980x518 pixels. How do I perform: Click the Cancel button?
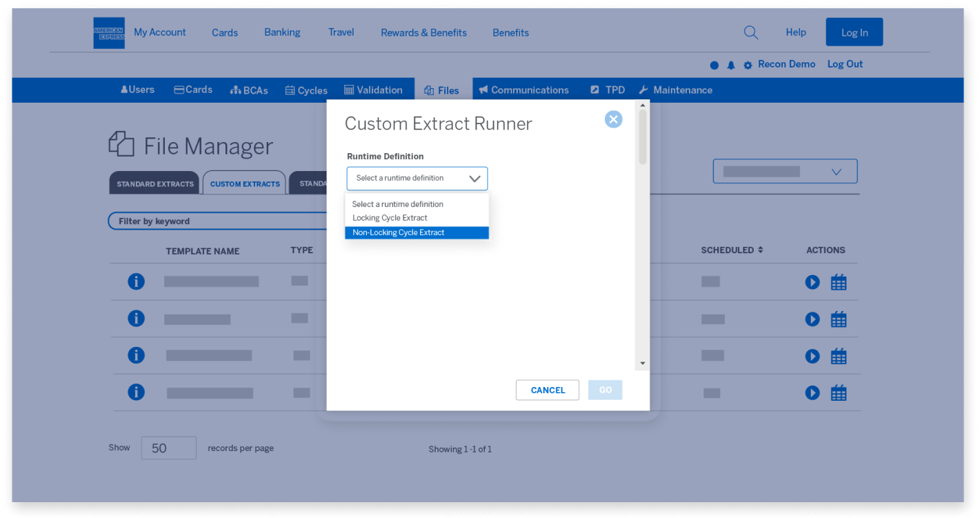[547, 390]
